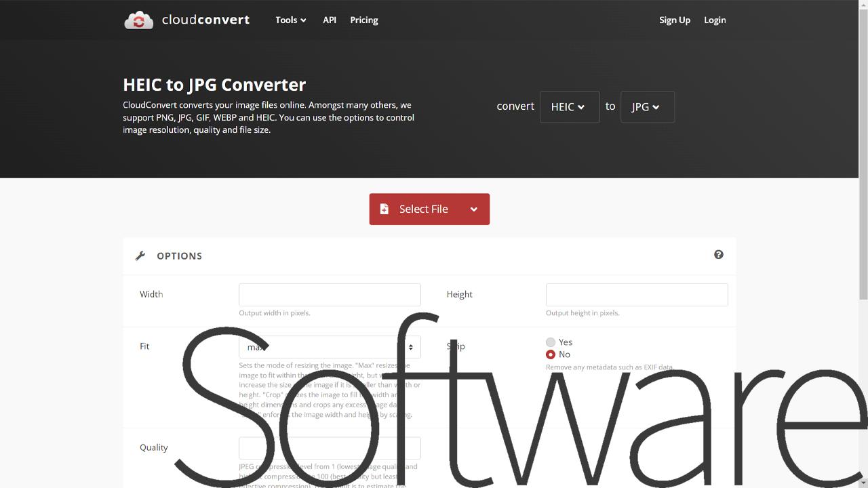
Task: Click the HEIC to JPG Converter heading
Action: tap(214, 85)
